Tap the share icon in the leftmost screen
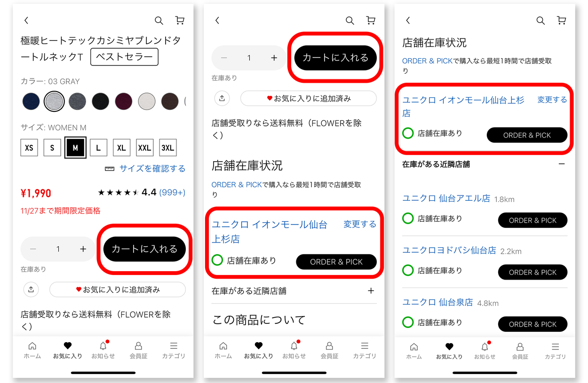Screen dimensions: 588x383 point(31,289)
